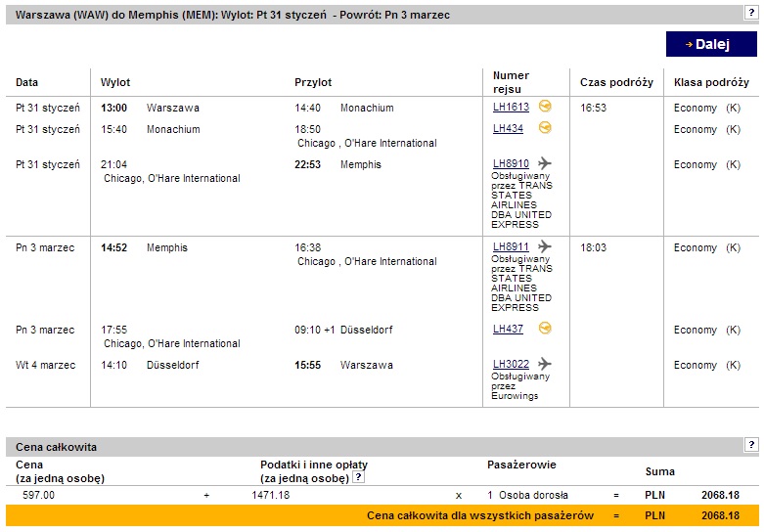Viewport: 764px width, 532px height.
Task: Open flight LH3022 details link
Action: (511, 364)
